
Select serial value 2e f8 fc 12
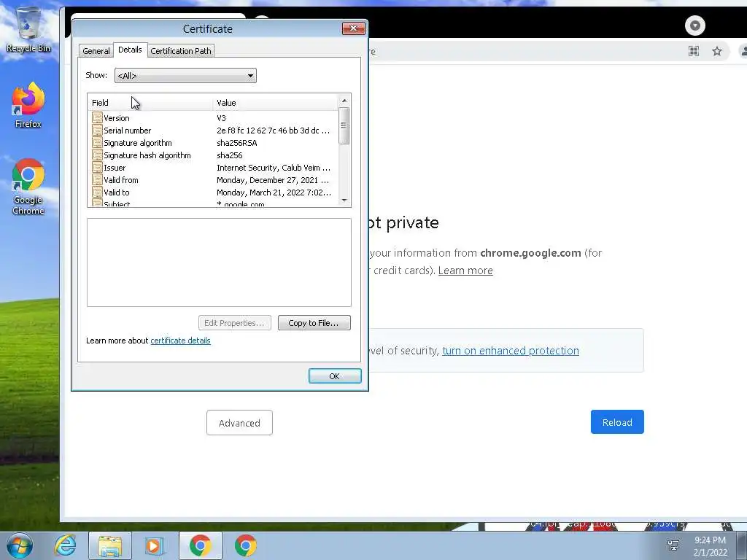pos(273,131)
